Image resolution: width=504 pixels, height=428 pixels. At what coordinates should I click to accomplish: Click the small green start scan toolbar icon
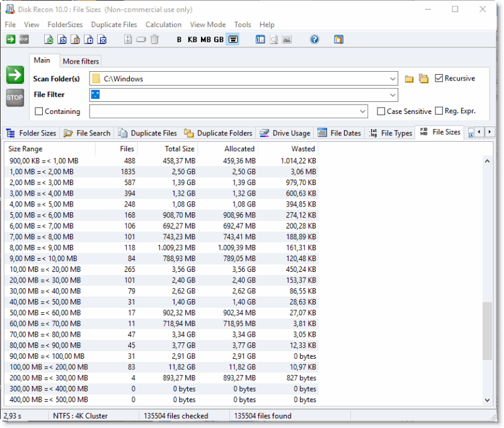(11, 40)
